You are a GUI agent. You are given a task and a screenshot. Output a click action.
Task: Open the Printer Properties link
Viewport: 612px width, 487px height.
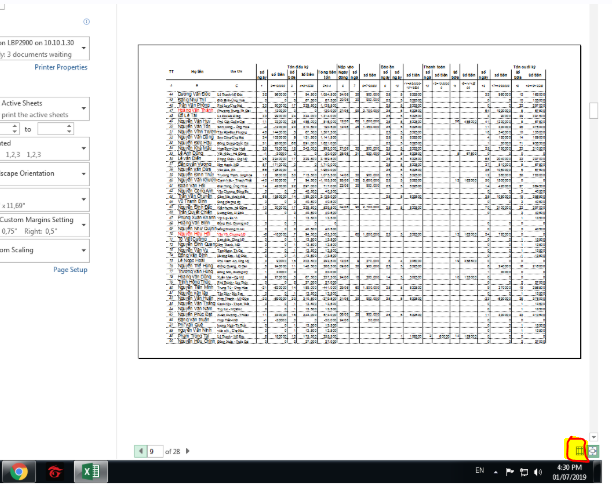(60, 67)
